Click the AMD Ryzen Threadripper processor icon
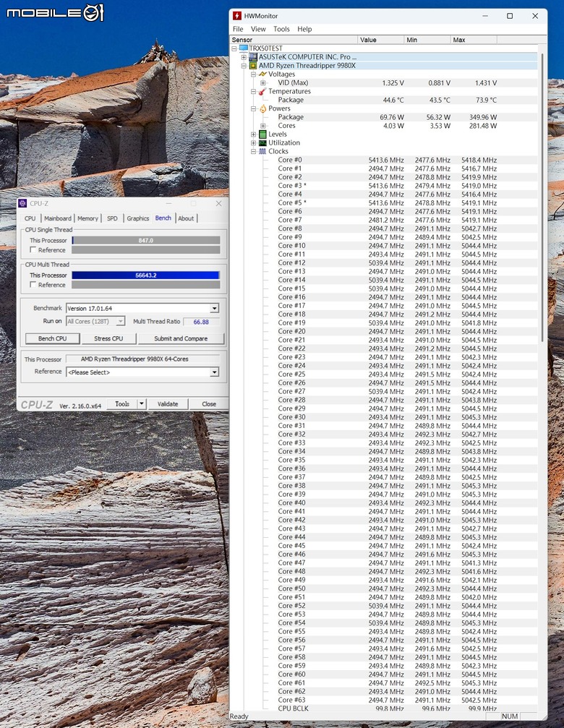 pos(253,66)
